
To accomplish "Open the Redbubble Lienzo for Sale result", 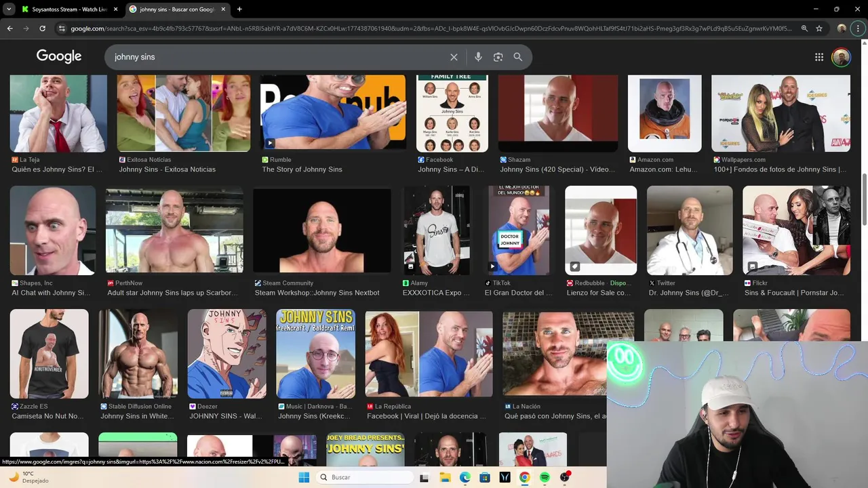I will tap(599, 293).
